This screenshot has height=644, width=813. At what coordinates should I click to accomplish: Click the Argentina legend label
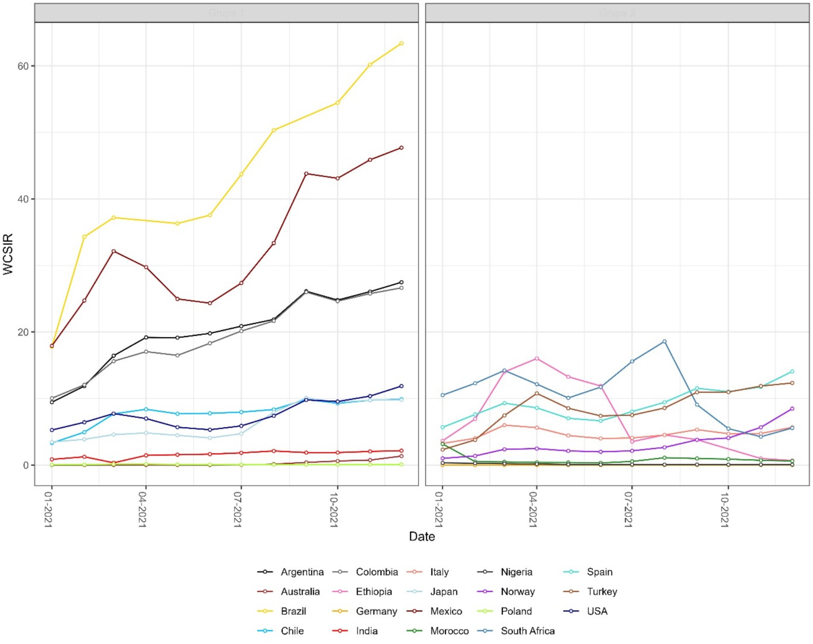click(x=302, y=572)
